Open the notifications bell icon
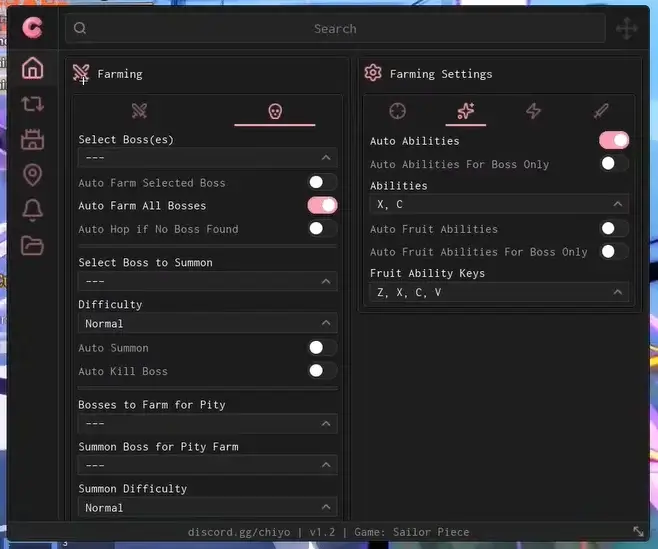 (x=32, y=210)
